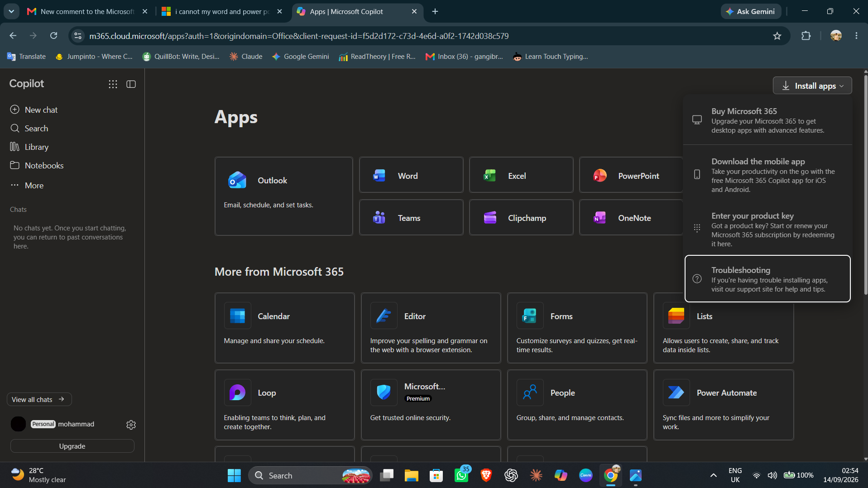Open browser extensions menu

(x=806, y=36)
